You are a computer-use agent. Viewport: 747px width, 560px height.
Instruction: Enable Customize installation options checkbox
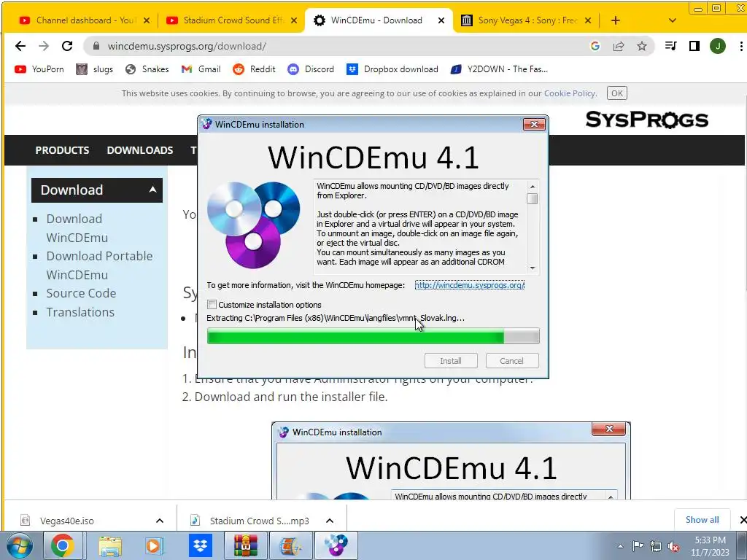pyautogui.click(x=212, y=305)
